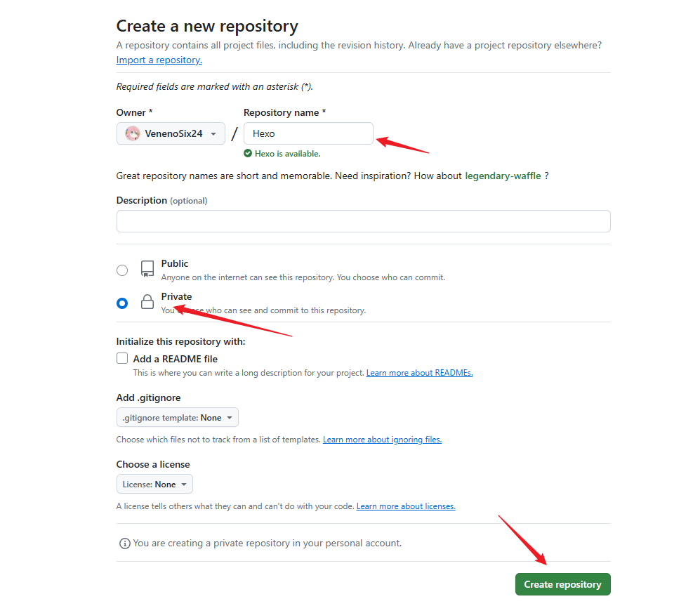Click the Private repository lock icon
Viewport: 700px width, 606px height.
pyautogui.click(x=147, y=302)
